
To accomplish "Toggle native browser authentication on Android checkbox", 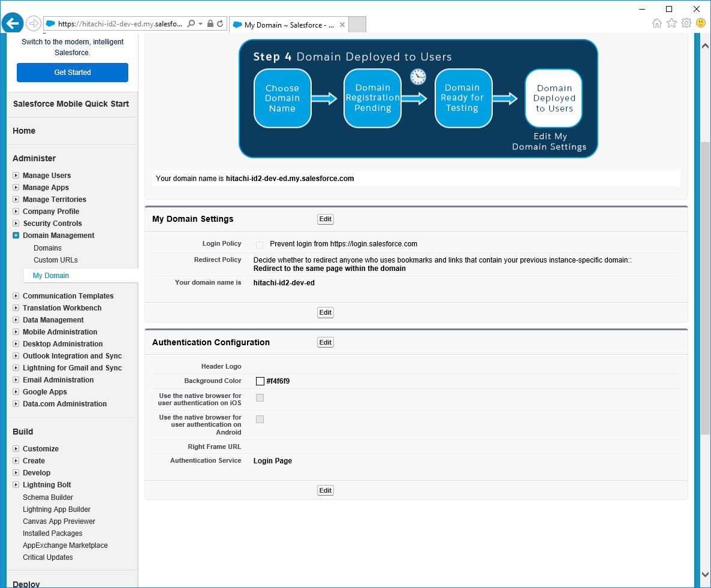I will pos(260,420).
